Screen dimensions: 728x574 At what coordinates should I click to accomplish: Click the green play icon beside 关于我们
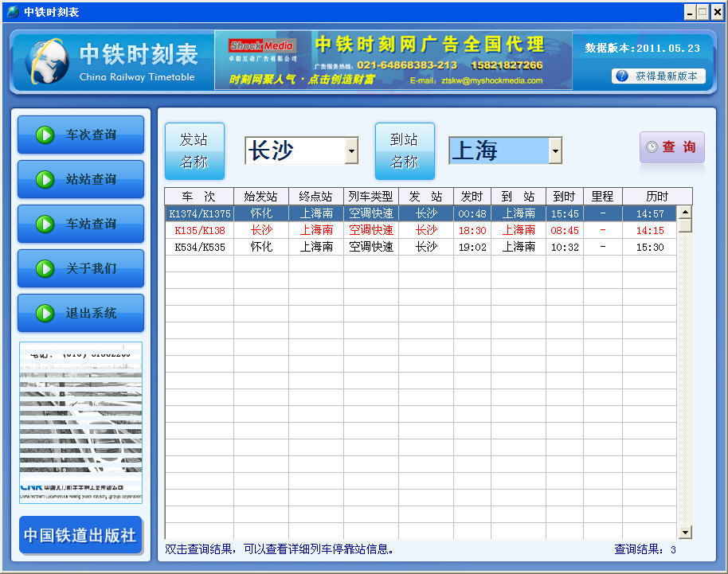pos(45,268)
